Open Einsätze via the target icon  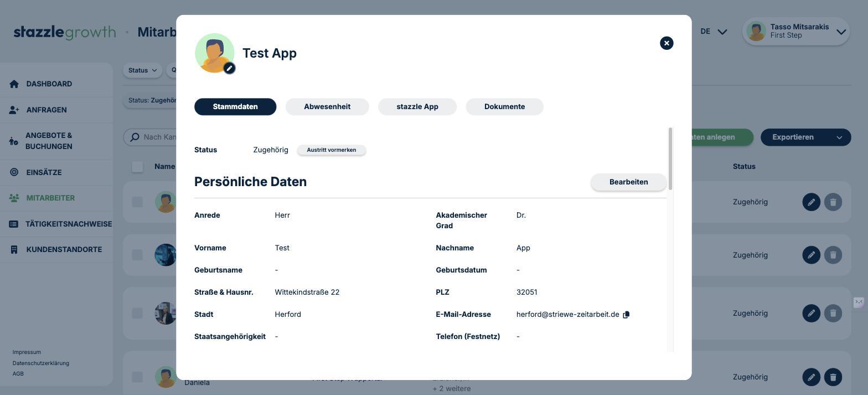[x=14, y=172]
